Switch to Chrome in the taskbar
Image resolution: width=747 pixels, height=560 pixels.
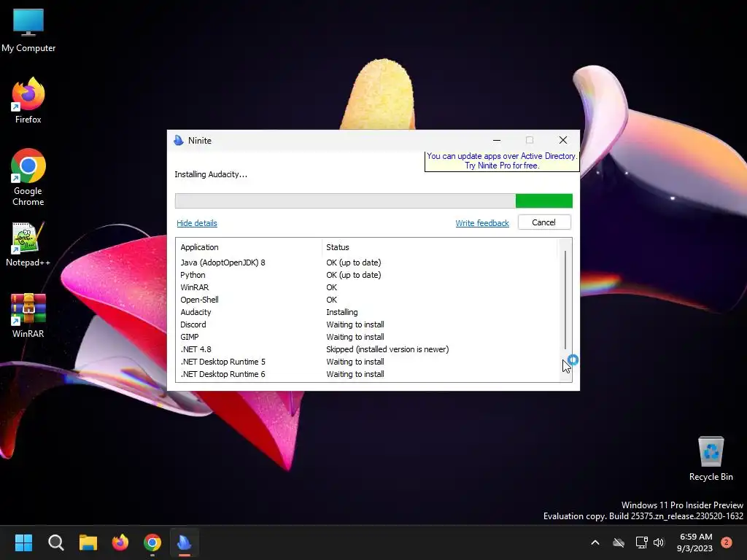(152, 542)
